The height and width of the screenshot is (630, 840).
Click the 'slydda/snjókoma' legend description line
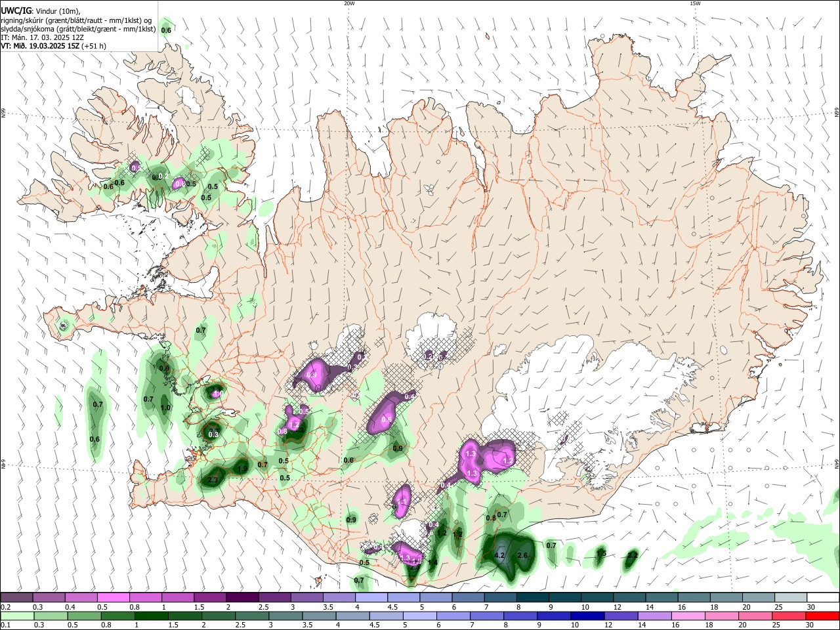pyautogui.click(x=78, y=29)
